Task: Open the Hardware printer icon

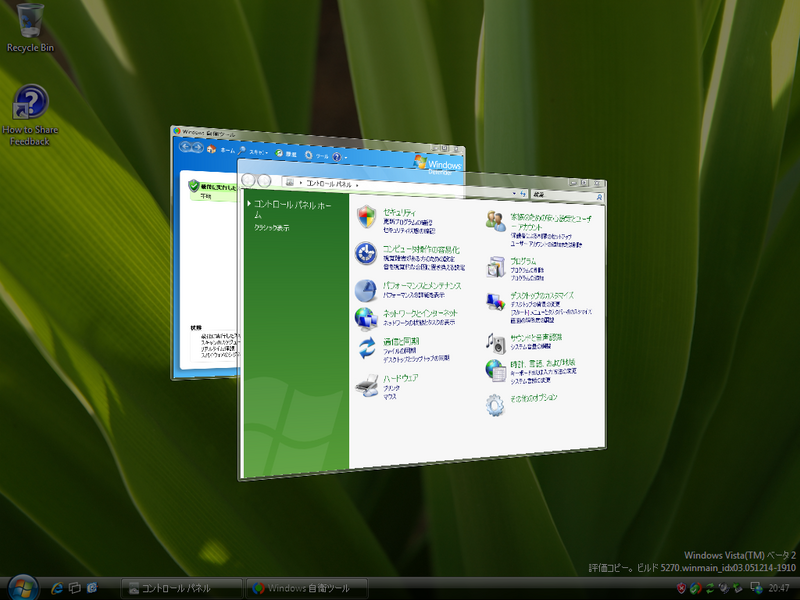Action: click(x=367, y=385)
